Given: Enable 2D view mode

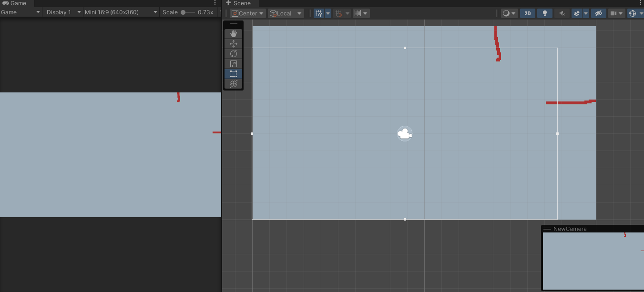Looking at the screenshot, I should [527, 13].
